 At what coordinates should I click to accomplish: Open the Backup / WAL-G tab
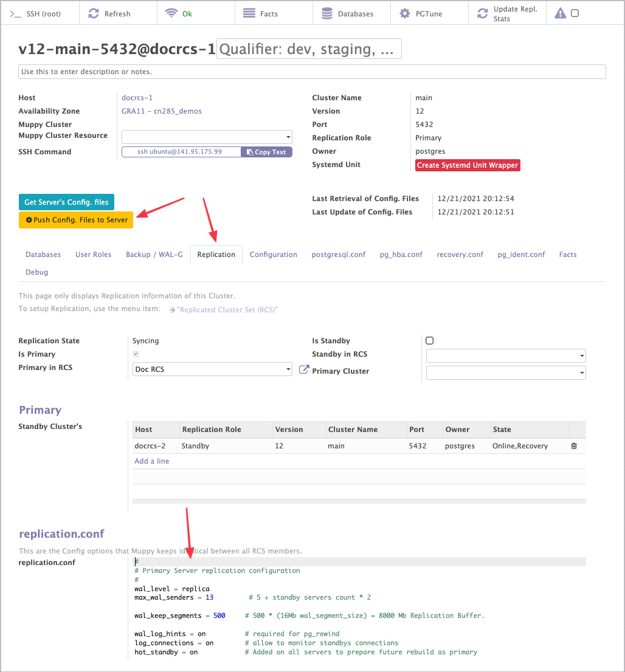click(154, 255)
